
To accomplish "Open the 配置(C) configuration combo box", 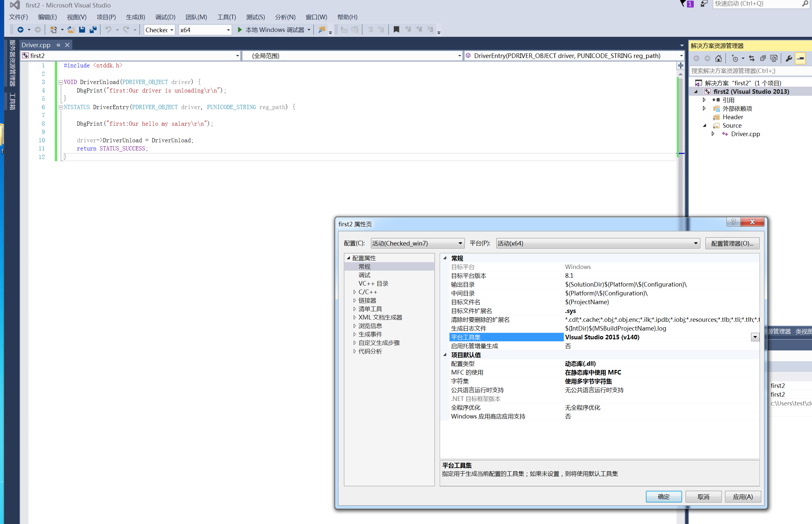I will click(417, 243).
